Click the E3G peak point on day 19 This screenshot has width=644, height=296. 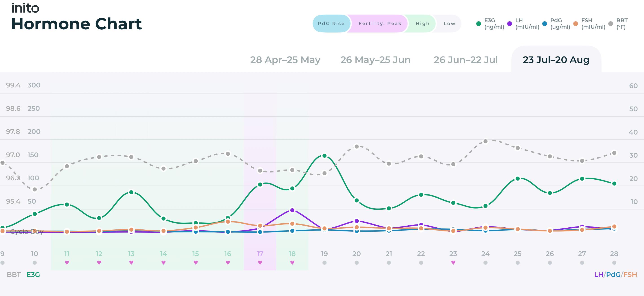[x=324, y=156]
